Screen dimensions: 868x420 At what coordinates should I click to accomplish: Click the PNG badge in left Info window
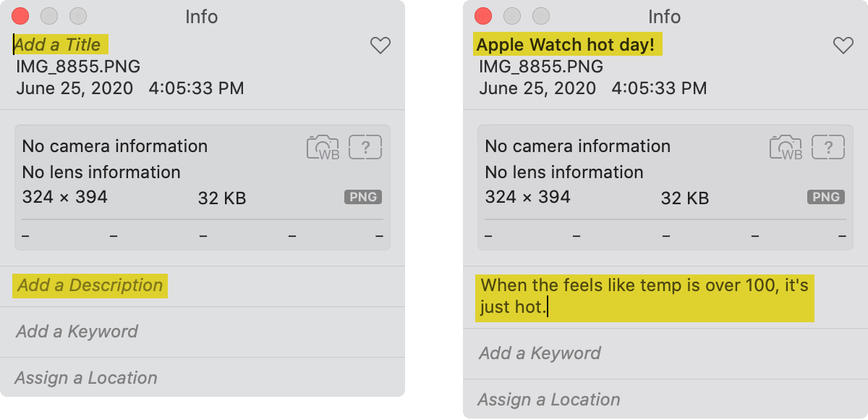pyautogui.click(x=363, y=197)
